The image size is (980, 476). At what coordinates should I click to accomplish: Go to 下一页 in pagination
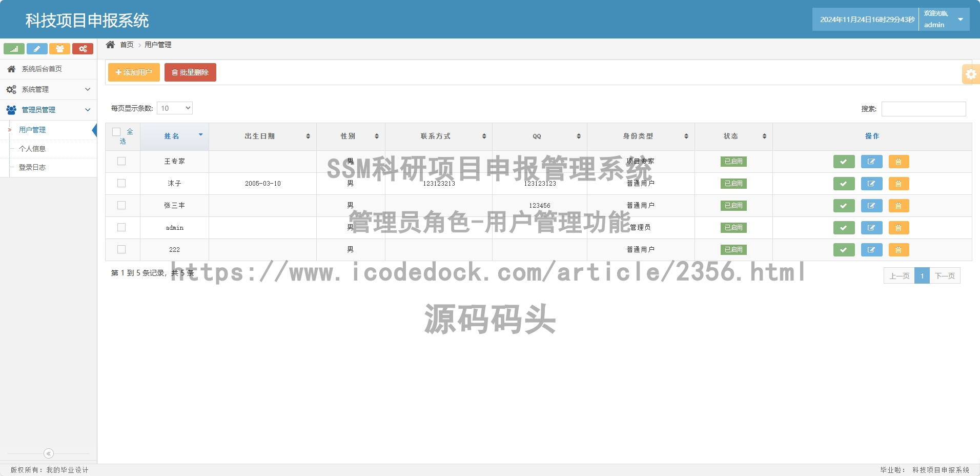click(945, 275)
